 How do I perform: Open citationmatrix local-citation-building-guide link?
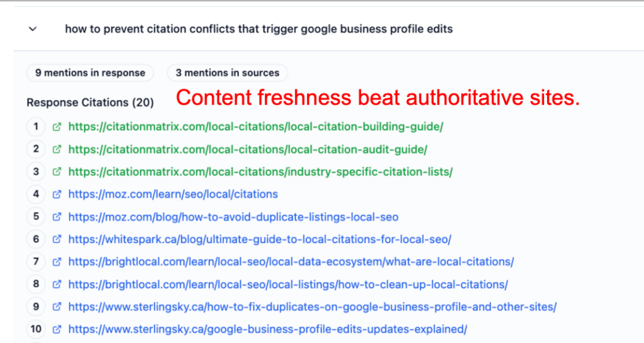coord(255,127)
